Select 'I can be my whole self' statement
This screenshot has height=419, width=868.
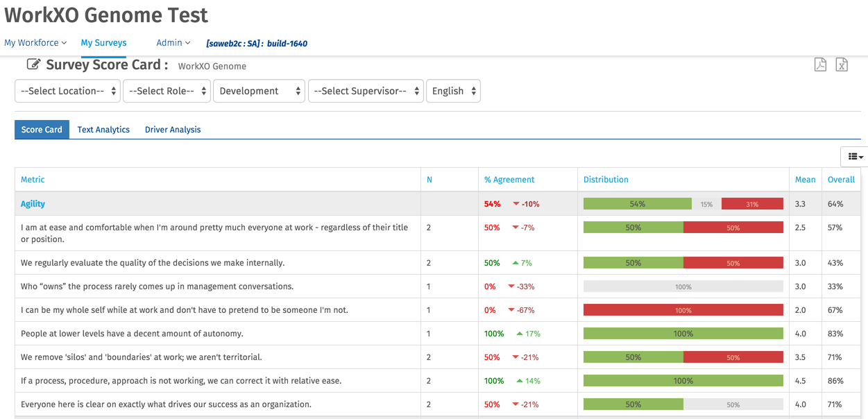(185, 310)
